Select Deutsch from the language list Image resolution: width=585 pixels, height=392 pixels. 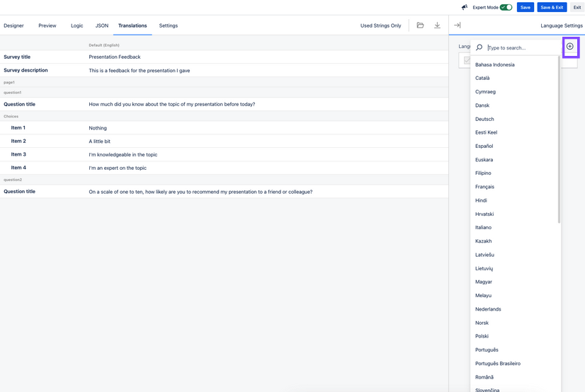coord(484,119)
